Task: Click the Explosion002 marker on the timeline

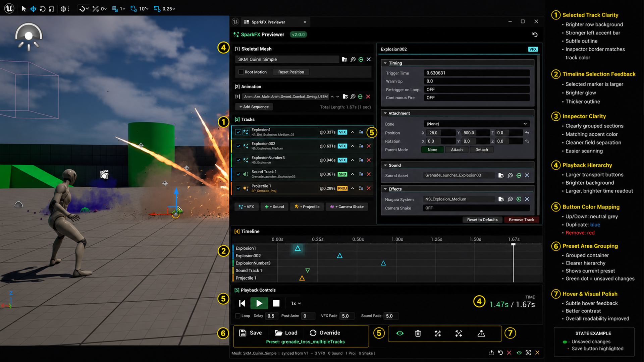Action: tap(339, 256)
